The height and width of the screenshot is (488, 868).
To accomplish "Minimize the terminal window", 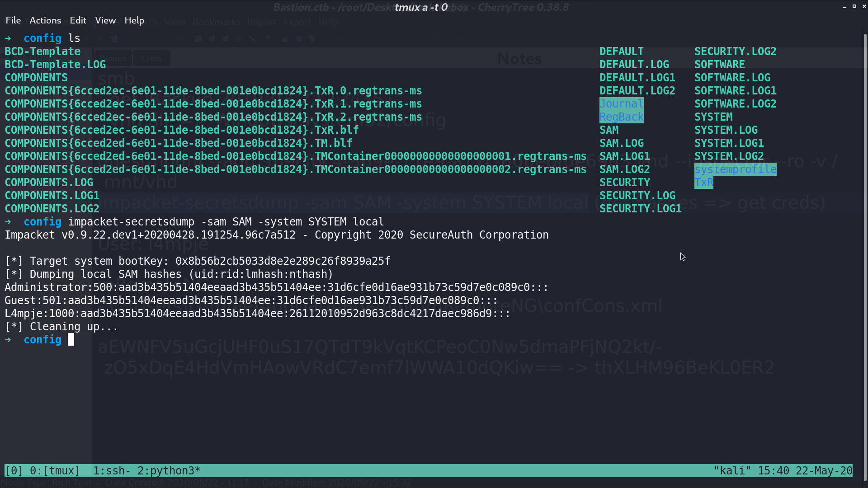I will (x=844, y=7).
